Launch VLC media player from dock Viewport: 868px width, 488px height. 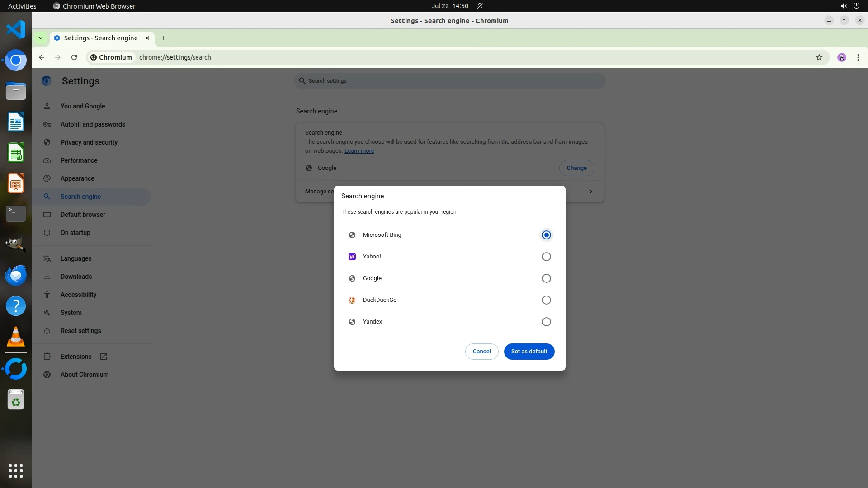(16, 337)
